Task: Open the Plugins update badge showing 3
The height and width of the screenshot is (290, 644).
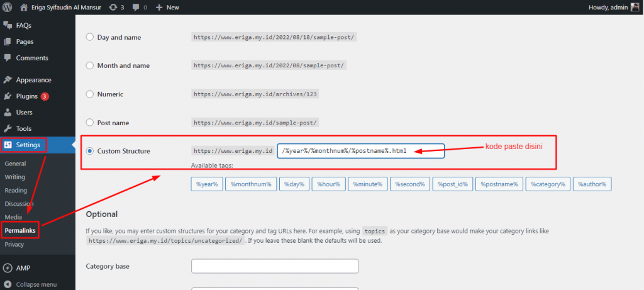Action: click(x=45, y=96)
